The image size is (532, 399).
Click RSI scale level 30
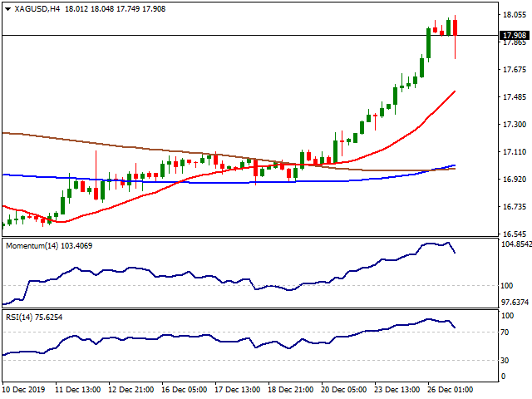[505, 360]
